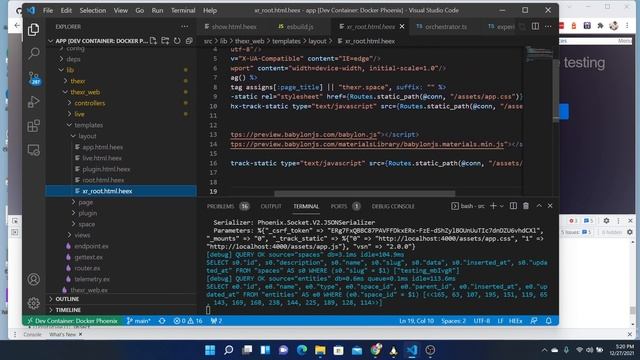Viewport: 640px width, 360px height.
Task: Open Windows Start button on taskbar
Action: tap(210, 350)
